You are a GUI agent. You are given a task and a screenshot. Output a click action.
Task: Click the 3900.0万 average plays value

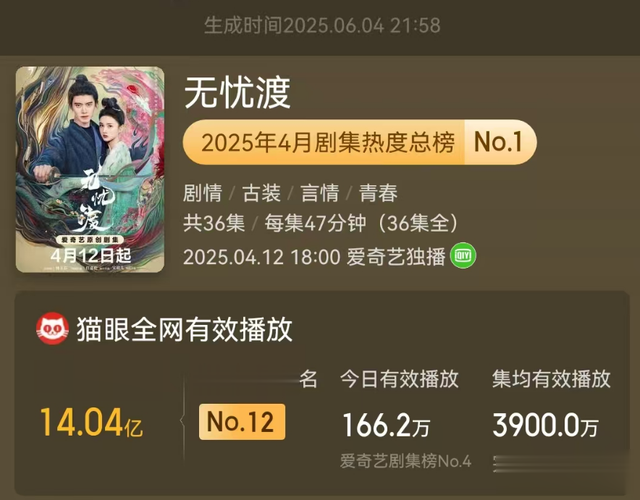(x=546, y=425)
